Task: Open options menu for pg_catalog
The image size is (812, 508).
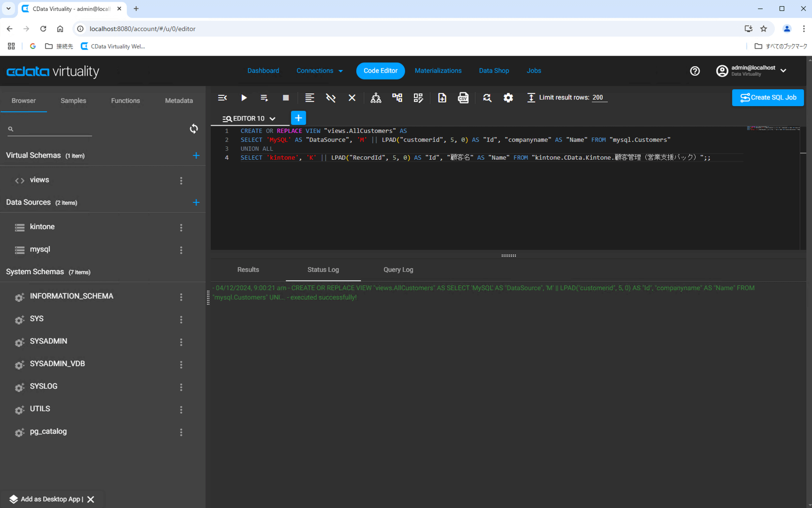Action: point(181,432)
